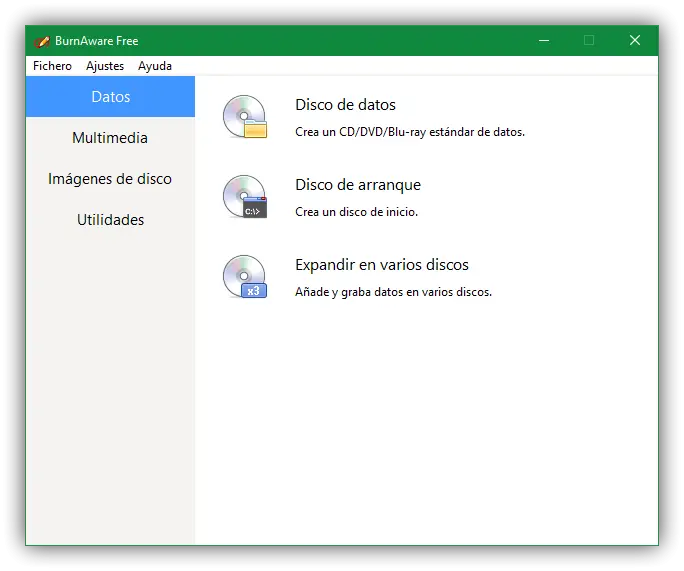Switch to Imágenes de disco category

click(x=110, y=178)
